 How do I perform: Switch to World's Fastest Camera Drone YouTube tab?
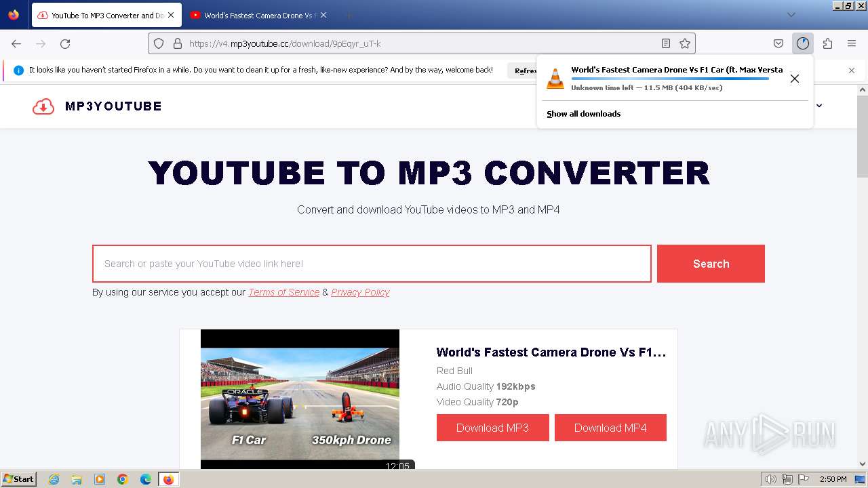259,15
